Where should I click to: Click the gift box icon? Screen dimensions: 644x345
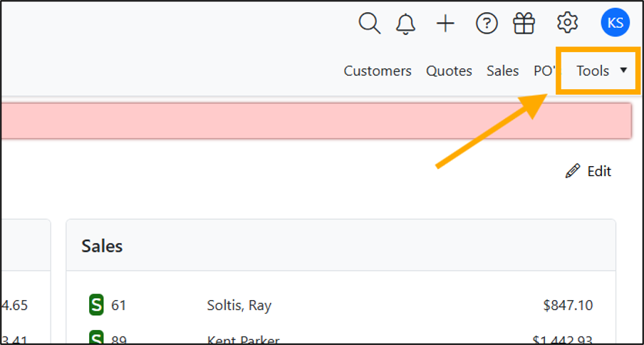[524, 23]
